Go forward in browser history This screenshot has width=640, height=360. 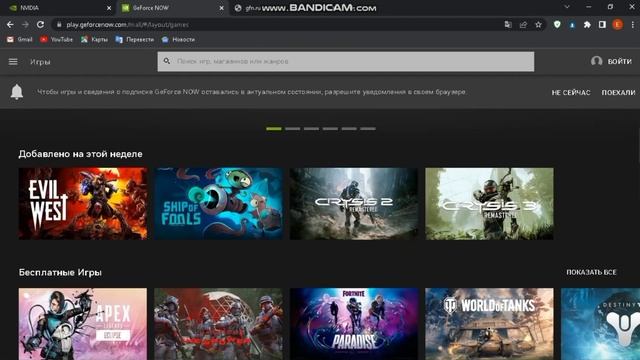coord(25,24)
